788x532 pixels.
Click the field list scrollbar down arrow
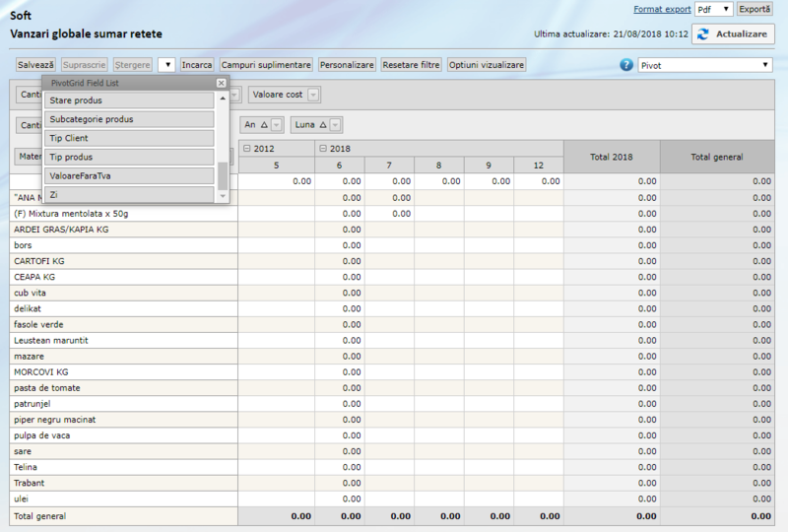click(223, 196)
